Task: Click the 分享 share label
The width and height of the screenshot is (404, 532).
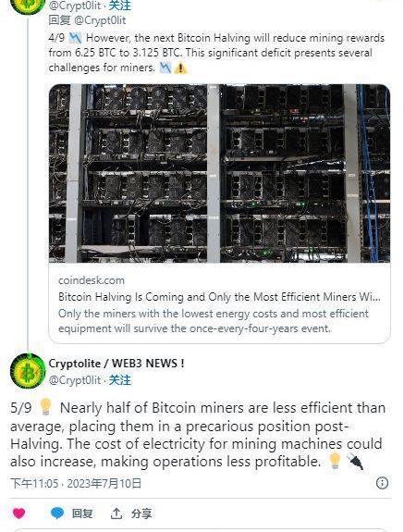Action: [x=141, y=513]
